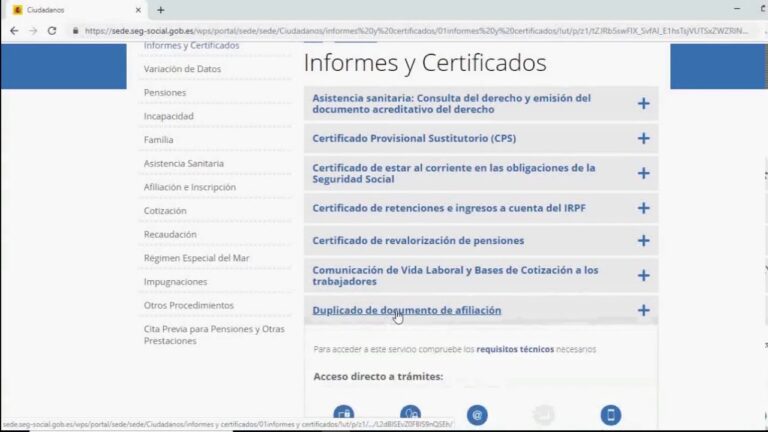The height and width of the screenshot is (432, 768).
Task: Go to Impugnaciones sidebar item
Action: (175, 282)
